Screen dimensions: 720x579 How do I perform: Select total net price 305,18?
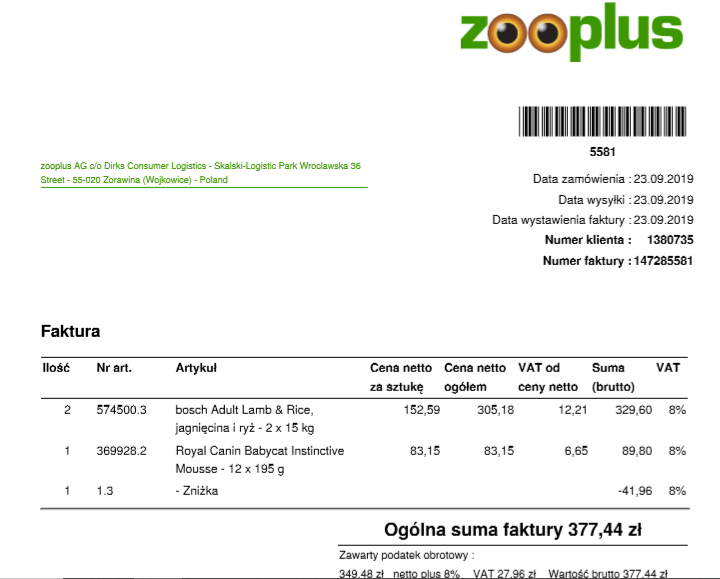point(495,410)
